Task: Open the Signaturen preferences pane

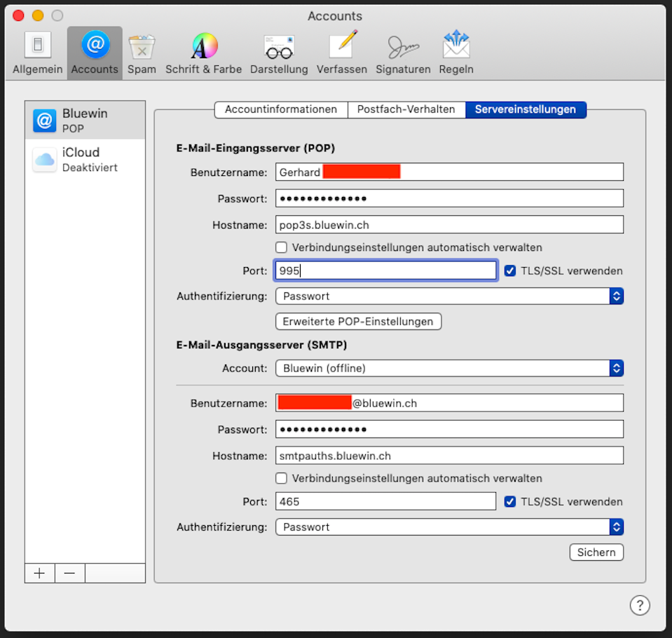Action: pyautogui.click(x=403, y=53)
